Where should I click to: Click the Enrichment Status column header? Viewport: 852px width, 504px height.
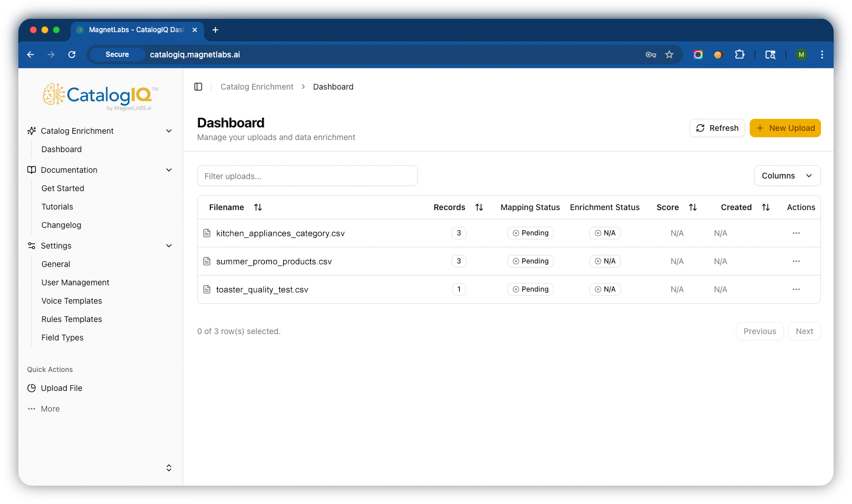(x=604, y=207)
